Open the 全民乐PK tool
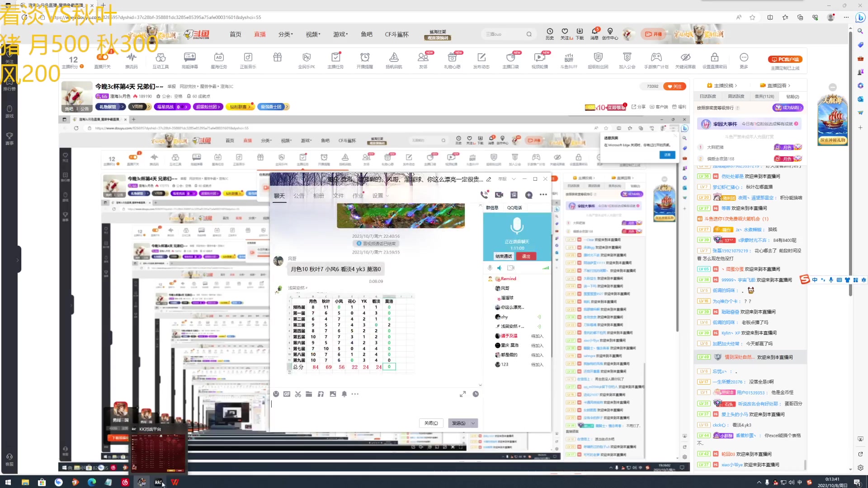The width and height of the screenshot is (868, 488). pyautogui.click(x=307, y=60)
